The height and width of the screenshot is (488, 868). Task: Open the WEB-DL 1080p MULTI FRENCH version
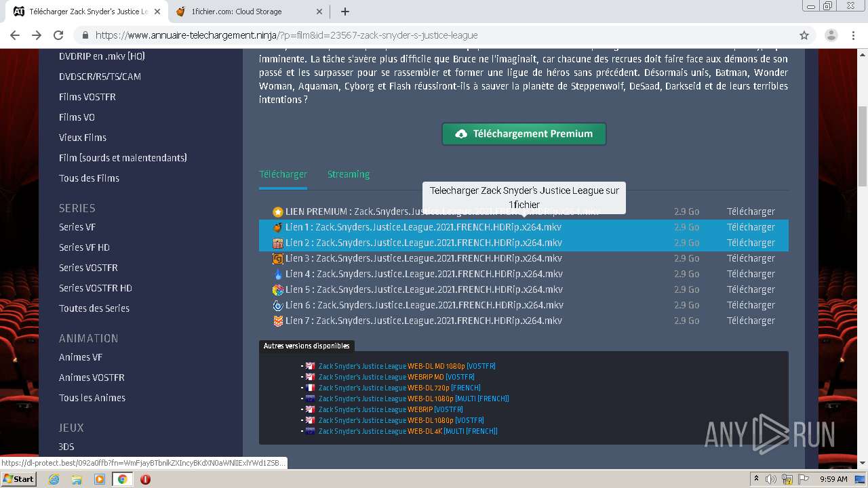tap(414, 399)
